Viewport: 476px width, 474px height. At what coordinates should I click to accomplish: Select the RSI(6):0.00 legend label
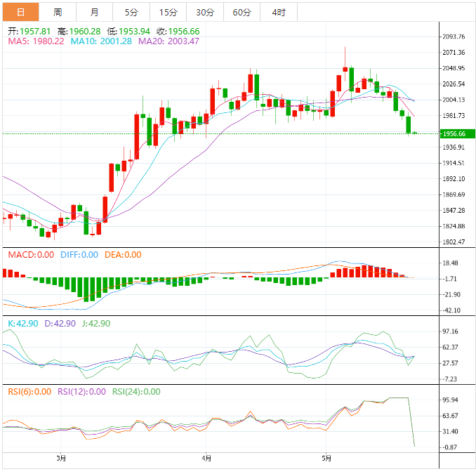coord(29,392)
